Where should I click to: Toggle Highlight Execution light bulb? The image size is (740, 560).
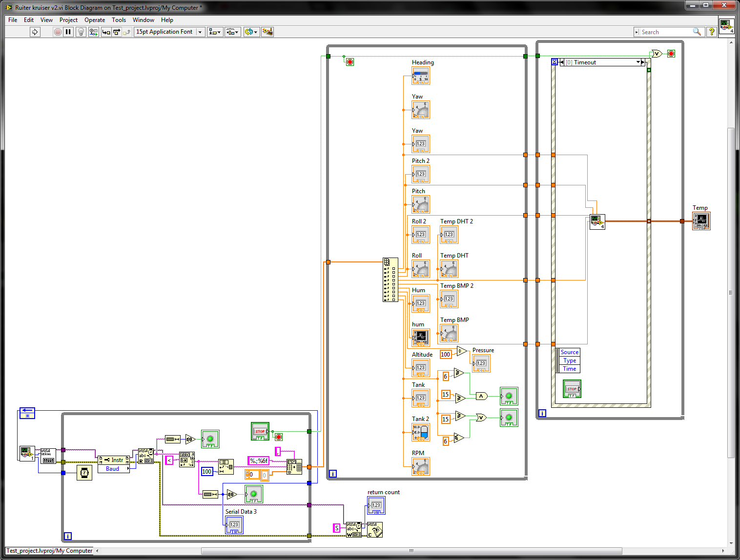click(x=81, y=32)
